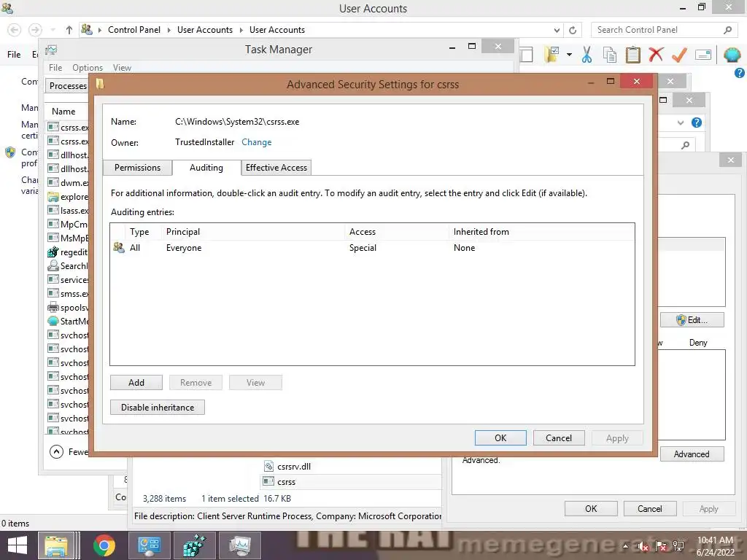The width and height of the screenshot is (747, 560).
Task: Open Task Manager File menu
Action: click(55, 68)
